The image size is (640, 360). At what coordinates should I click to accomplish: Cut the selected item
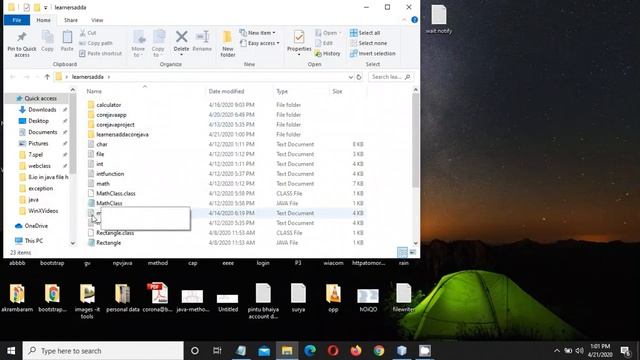pyautogui.click(x=88, y=33)
